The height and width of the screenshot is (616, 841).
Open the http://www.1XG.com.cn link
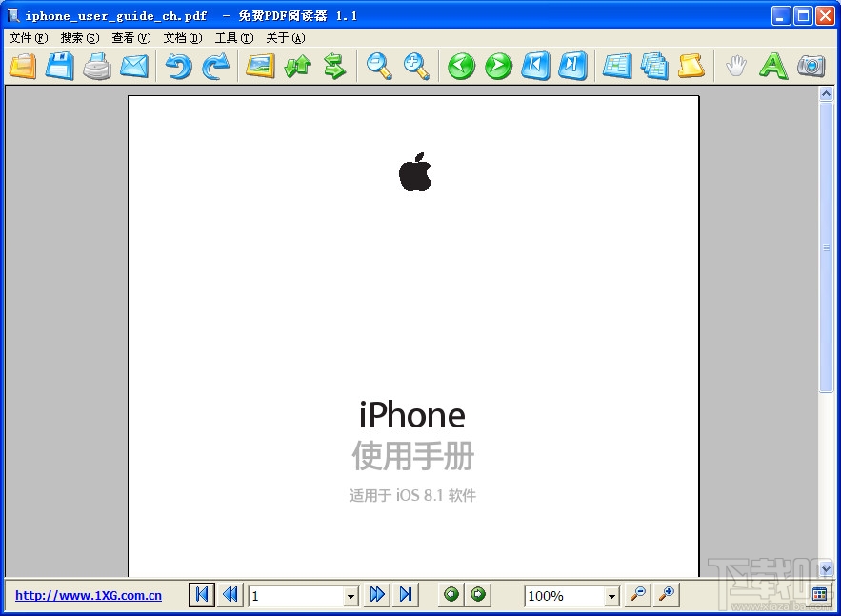(x=89, y=596)
